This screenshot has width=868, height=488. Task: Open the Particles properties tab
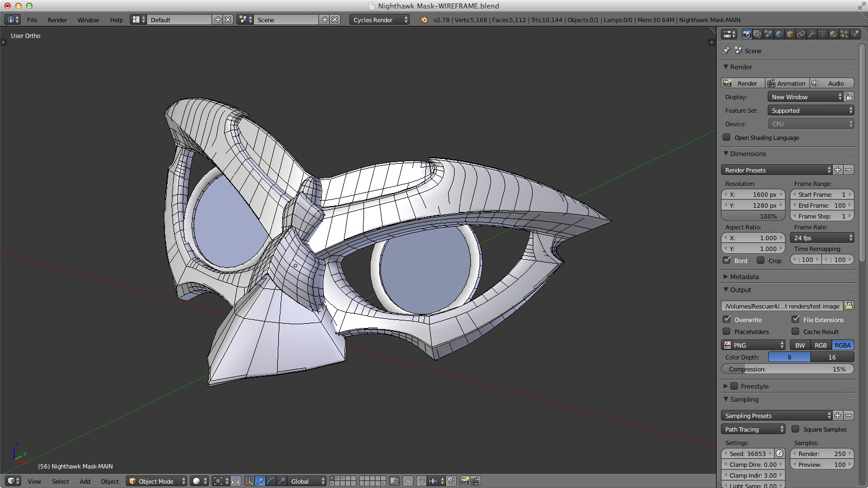[x=844, y=34]
